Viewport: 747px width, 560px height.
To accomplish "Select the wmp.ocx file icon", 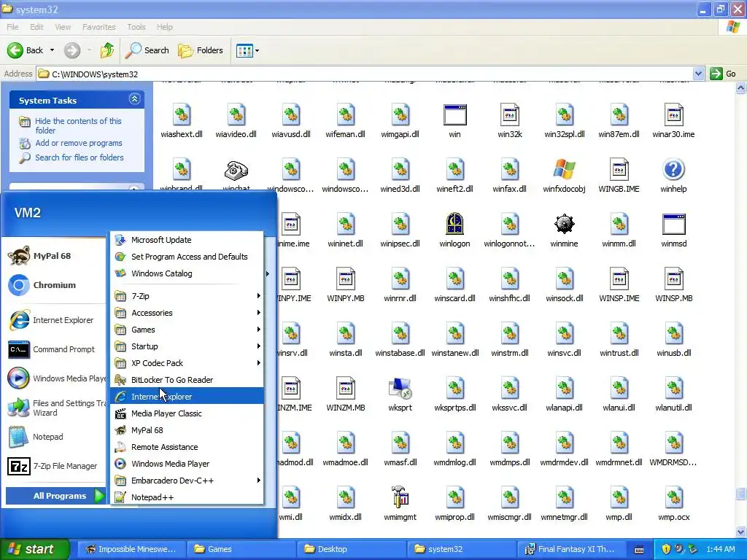I will [x=673, y=497].
